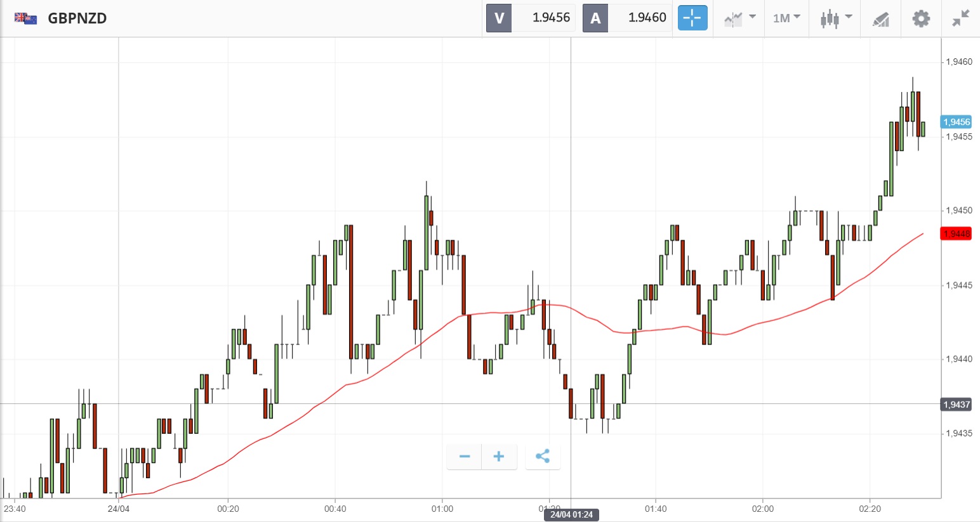Image resolution: width=980 pixels, height=522 pixels.
Task: Toggle the crosshair cursor button
Action: tap(692, 18)
